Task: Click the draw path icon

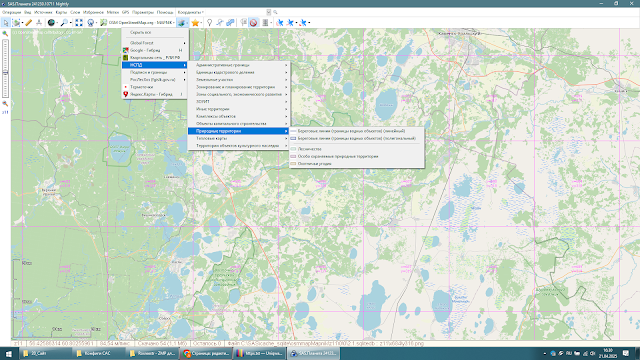Action: point(220,23)
